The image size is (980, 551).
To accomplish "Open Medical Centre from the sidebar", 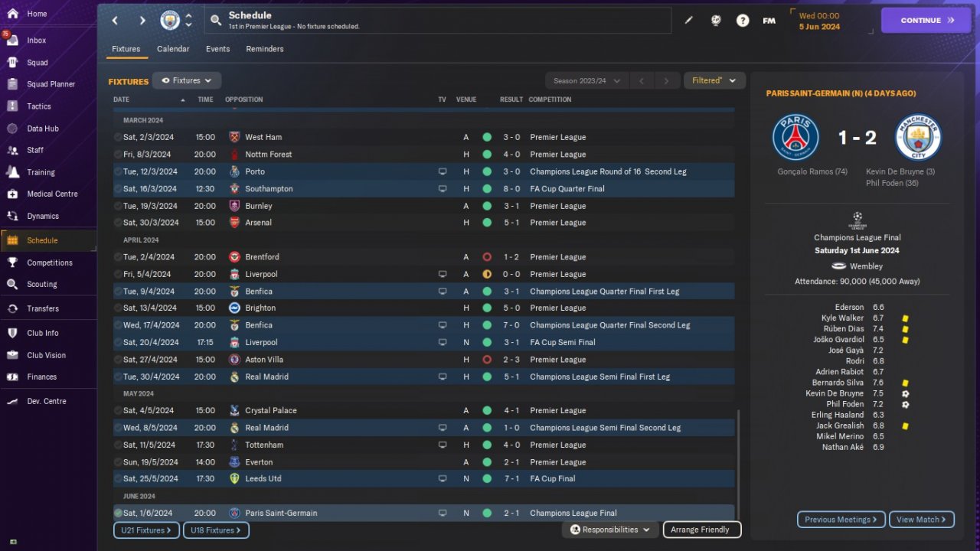I will pyautogui.click(x=48, y=194).
